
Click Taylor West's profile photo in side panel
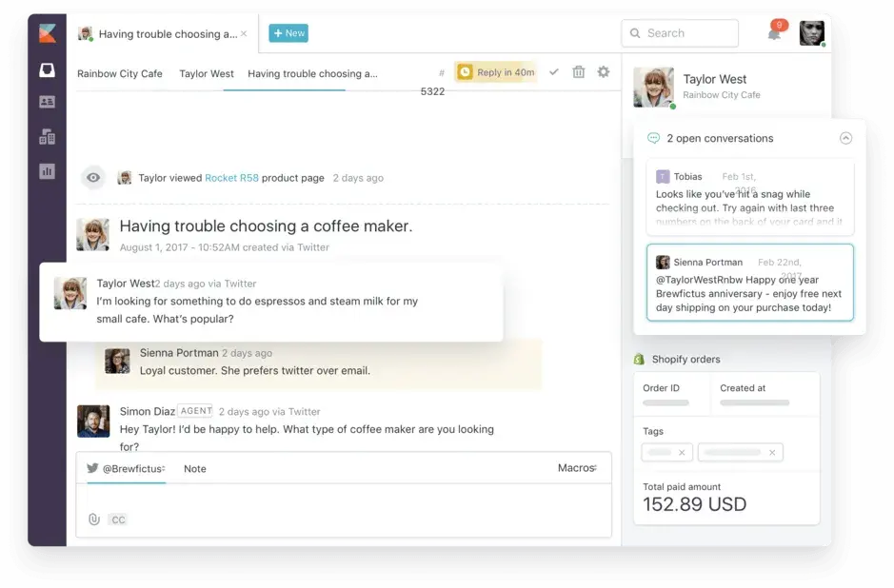(653, 88)
